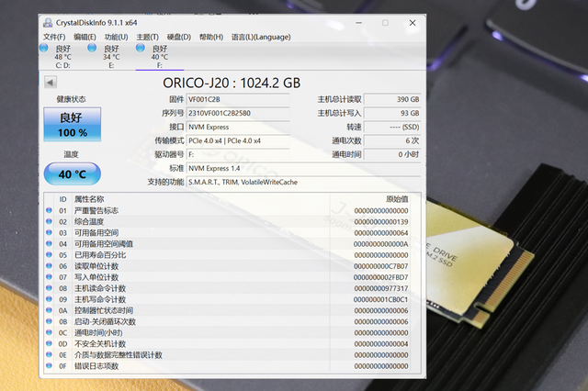The height and width of the screenshot is (391, 588).
Task: Click the transfer mode field PCIe 4.0 x4
Action: pyautogui.click(x=238, y=140)
